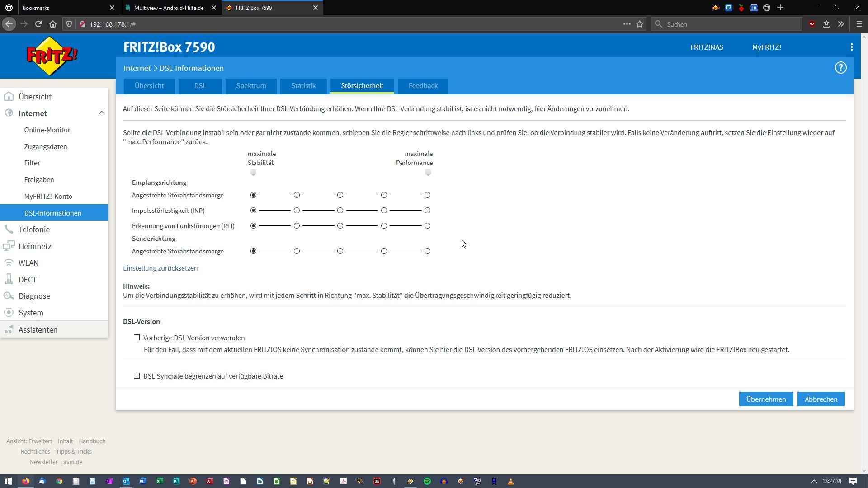Choose the middle step for Impulsstörfestigkeit (INP)
868x488 pixels.
coord(340,211)
